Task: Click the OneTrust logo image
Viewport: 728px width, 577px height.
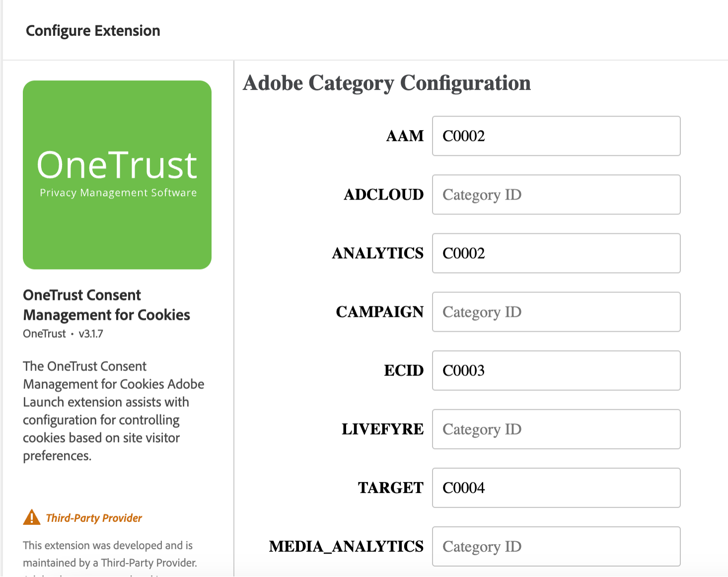Action: point(117,175)
